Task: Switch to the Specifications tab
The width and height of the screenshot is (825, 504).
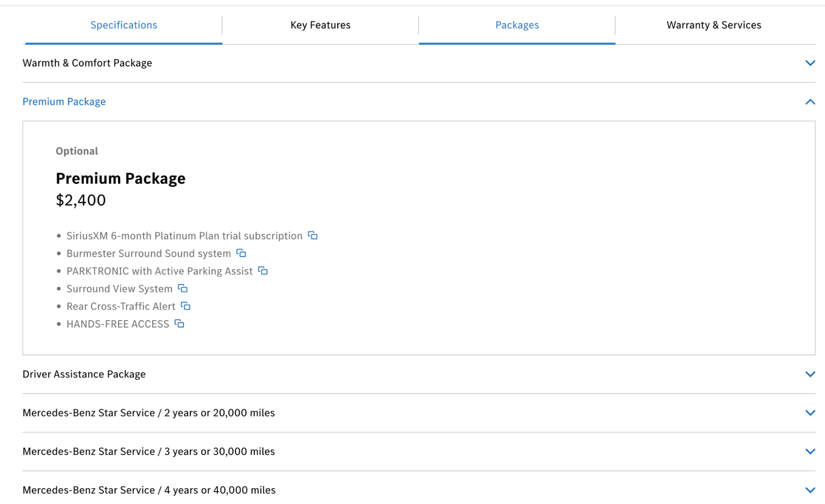Action: [x=123, y=25]
